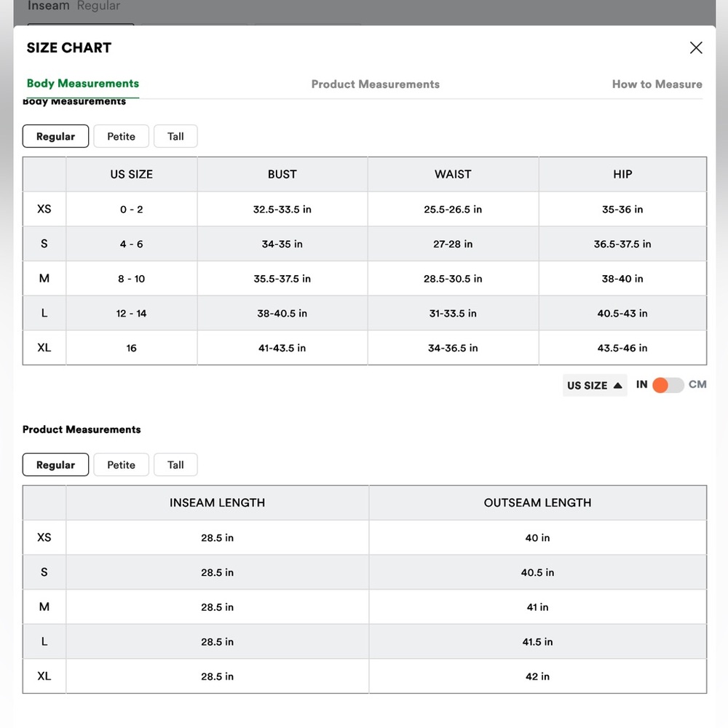Screen dimensions: 728x728
Task: Click the IN unit label
Action: (x=641, y=384)
